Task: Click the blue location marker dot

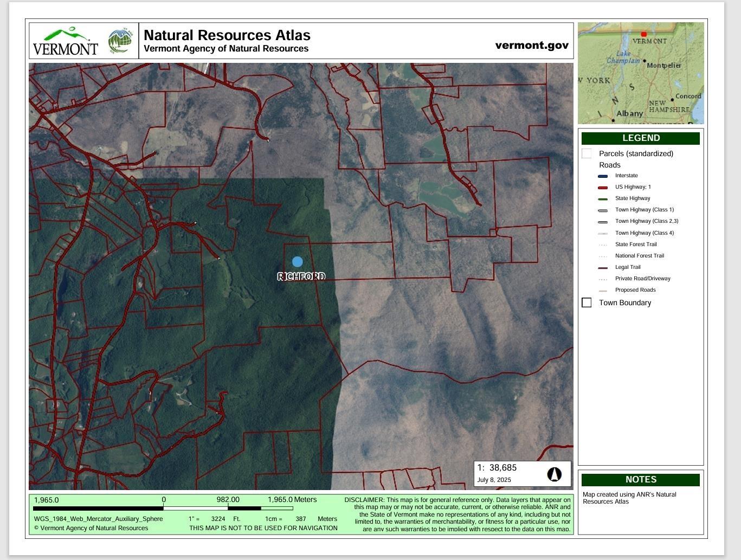Action: [297, 262]
